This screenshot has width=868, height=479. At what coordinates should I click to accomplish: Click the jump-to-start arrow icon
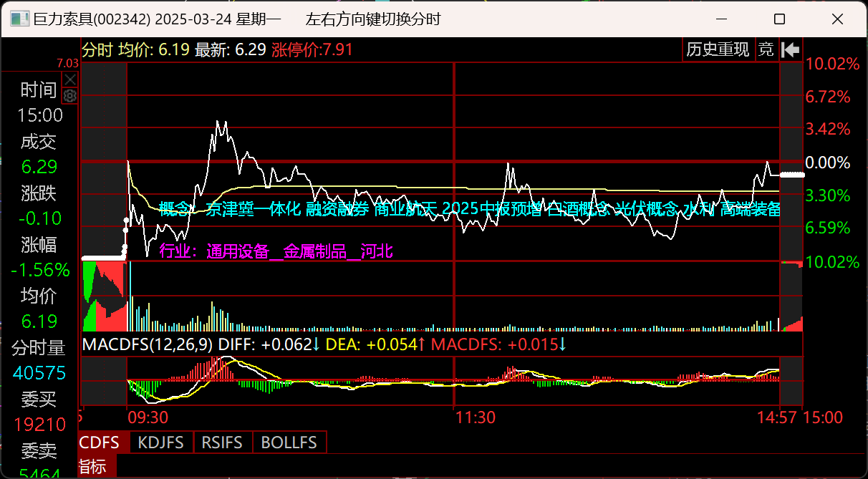click(x=791, y=49)
